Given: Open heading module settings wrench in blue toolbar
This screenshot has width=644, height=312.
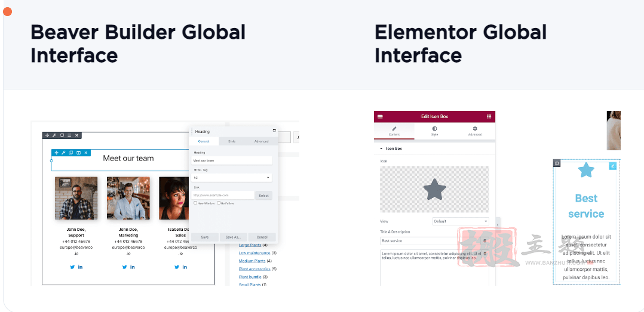Looking at the screenshot, I should coord(64,153).
